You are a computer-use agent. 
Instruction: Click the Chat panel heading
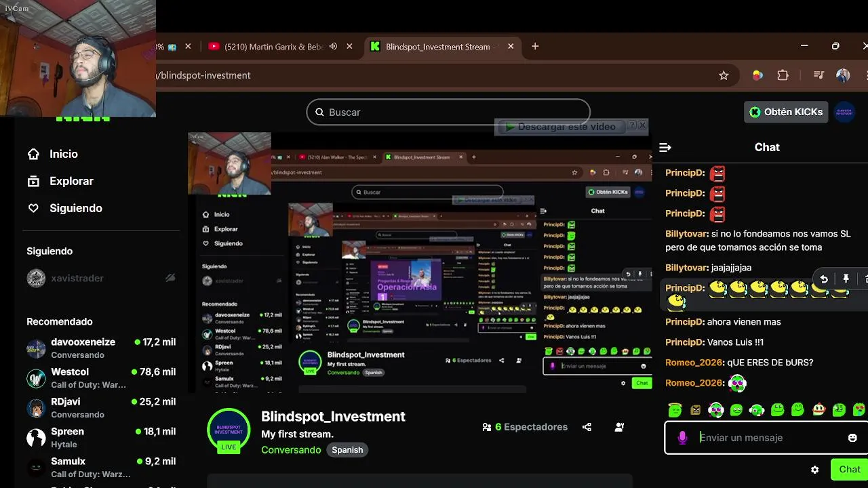point(767,147)
